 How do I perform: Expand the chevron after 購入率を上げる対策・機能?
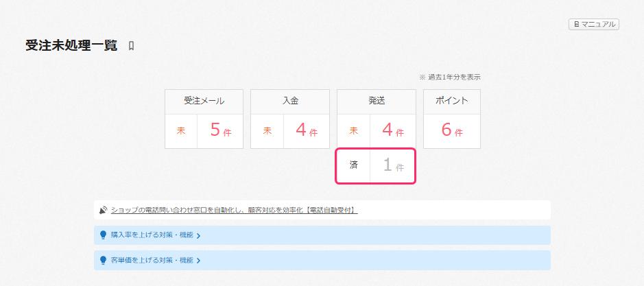[198, 236]
